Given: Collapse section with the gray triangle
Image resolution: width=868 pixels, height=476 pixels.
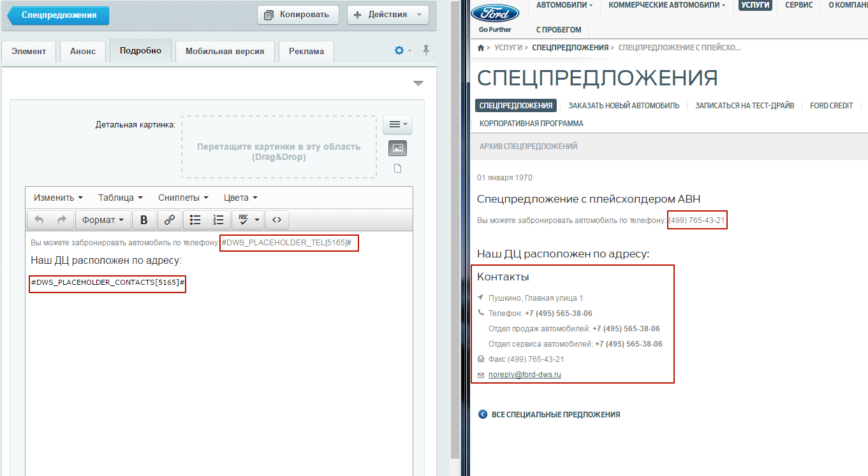Looking at the screenshot, I should click(418, 83).
